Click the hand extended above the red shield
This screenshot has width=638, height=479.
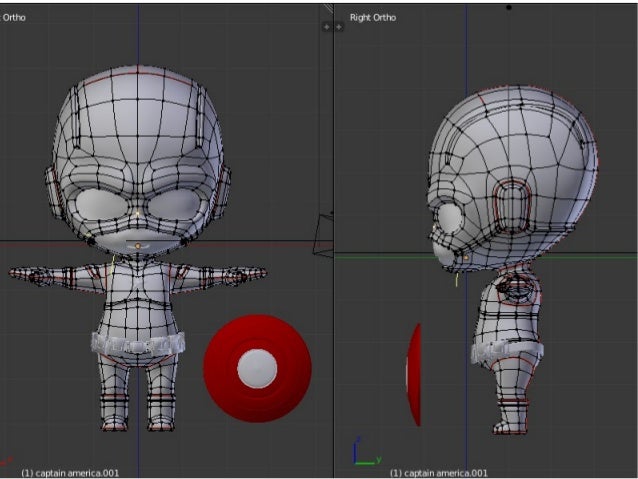251,272
